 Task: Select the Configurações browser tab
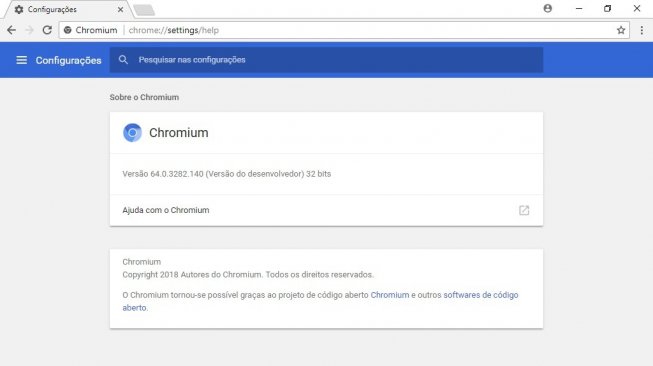pyautogui.click(x=69, y=9)
